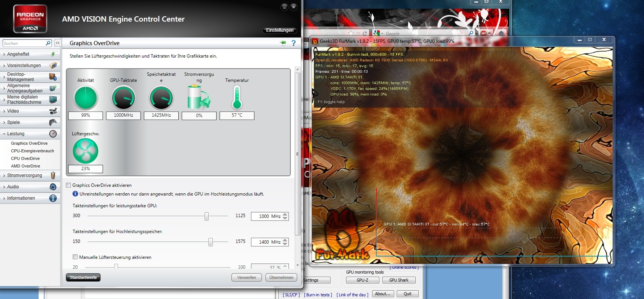Click the 1400 MHz memory clock field
Image resolution: width=644 pixels, height=299 pixels.
[x=267, y=242]
